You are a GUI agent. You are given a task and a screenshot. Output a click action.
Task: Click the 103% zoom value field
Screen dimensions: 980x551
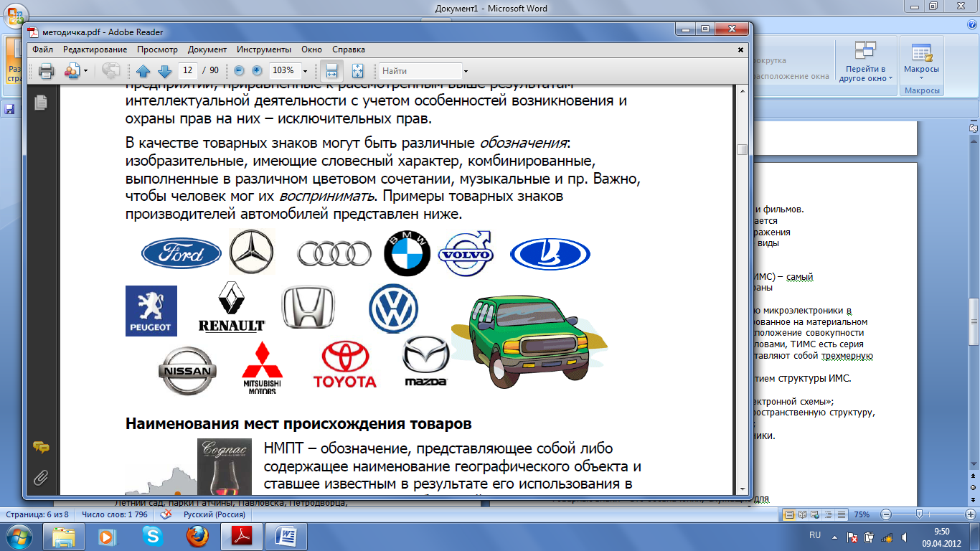click(x=284, y=70)
